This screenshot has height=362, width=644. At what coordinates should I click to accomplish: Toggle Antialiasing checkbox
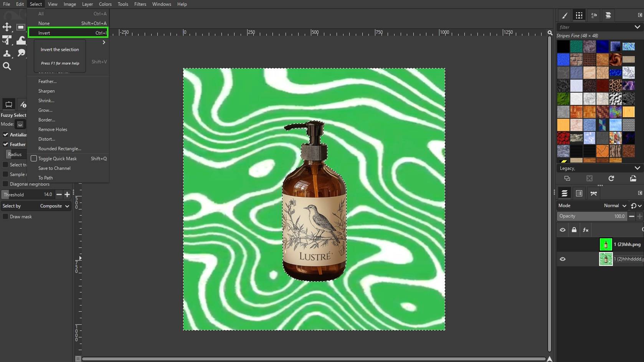(x=6, y=135)
